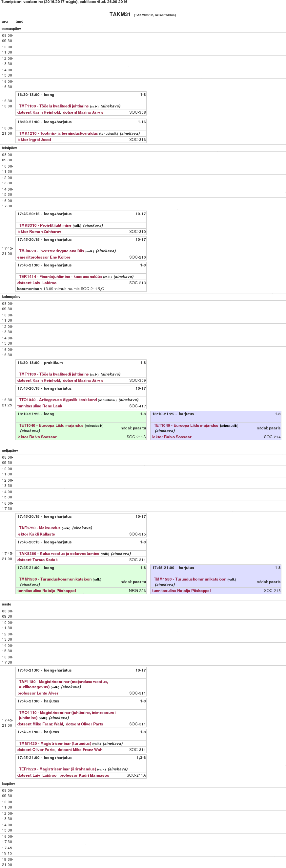Open TTO1040 Äritegevuse õiguslik keskkond link
Image resolution: width=286 pixels, height=868 pixels.
click(x=58, y=400)
